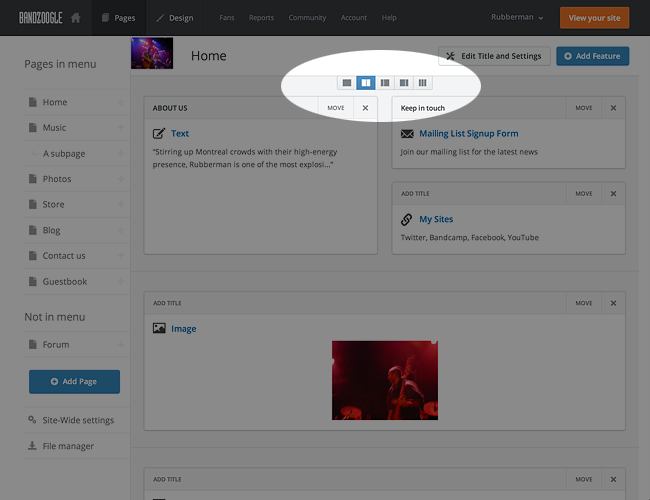Screen dimensions: 650x500
Task: Click the plus beside Store page
Action: tap(121, 204)
